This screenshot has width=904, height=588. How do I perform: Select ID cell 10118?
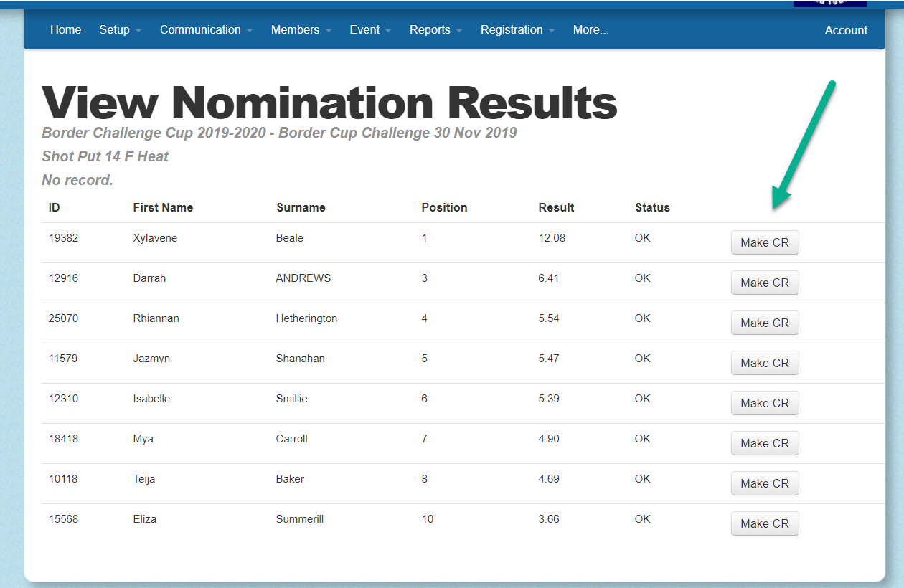[x=63, y=479]
